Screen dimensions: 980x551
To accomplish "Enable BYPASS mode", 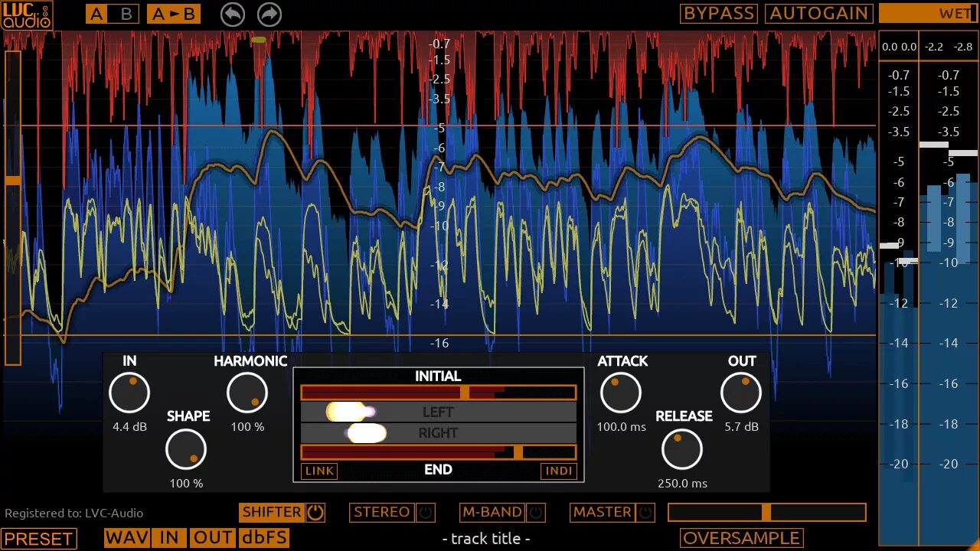I will click(718, 13).
